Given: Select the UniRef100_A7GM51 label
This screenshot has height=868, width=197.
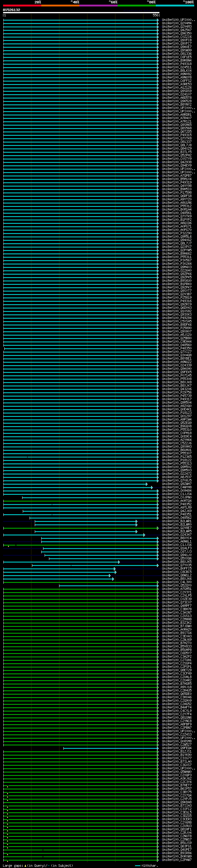Looking at the screenshot, I should point(177,589).
